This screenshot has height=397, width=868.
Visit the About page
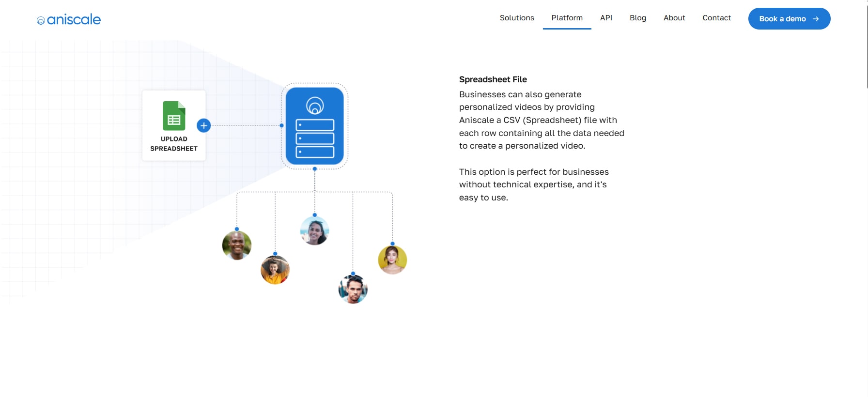tap(674, 18)
